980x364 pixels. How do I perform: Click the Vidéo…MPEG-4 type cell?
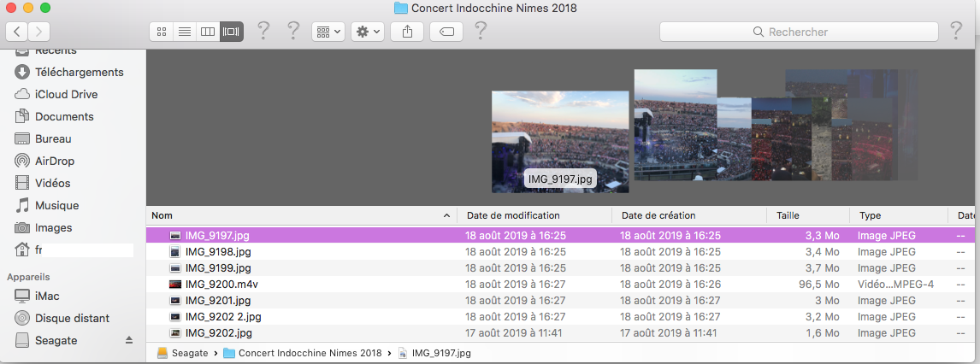coord(895,285)
